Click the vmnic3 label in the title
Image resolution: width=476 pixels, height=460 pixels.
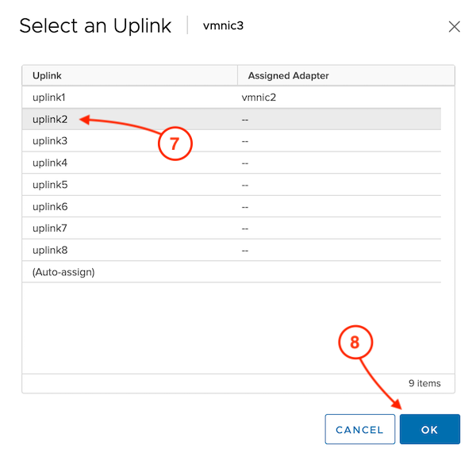tap(225, 26)
